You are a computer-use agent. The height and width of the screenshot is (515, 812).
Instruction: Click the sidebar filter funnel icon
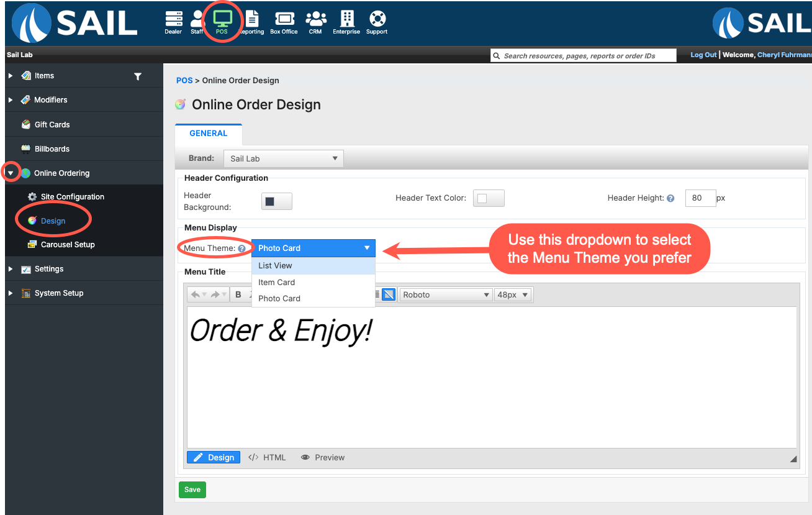138,76
